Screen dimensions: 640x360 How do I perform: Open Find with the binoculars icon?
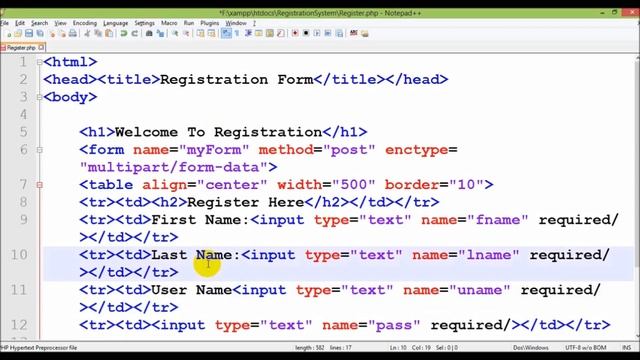pos(149,33)
